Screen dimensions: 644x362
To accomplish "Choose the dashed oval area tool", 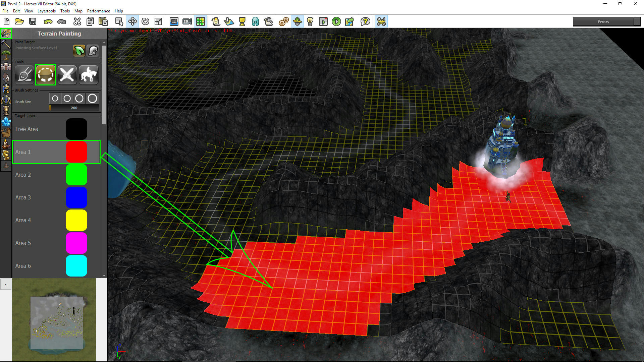I will [46, 74].
